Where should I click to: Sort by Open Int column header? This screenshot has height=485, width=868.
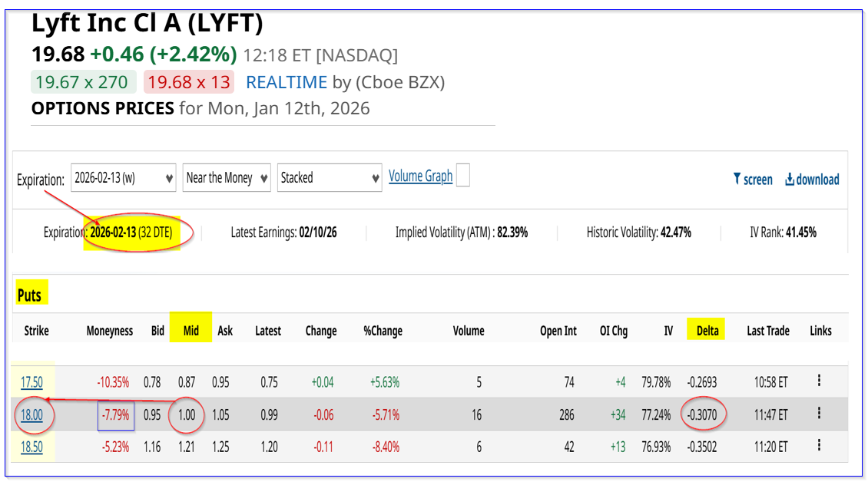[558, 331]
